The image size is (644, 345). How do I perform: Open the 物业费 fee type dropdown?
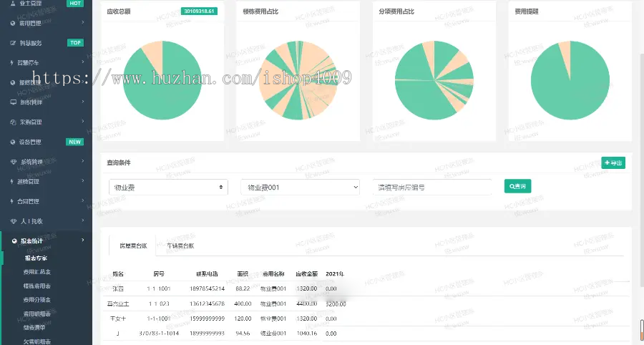click(168, 188)
